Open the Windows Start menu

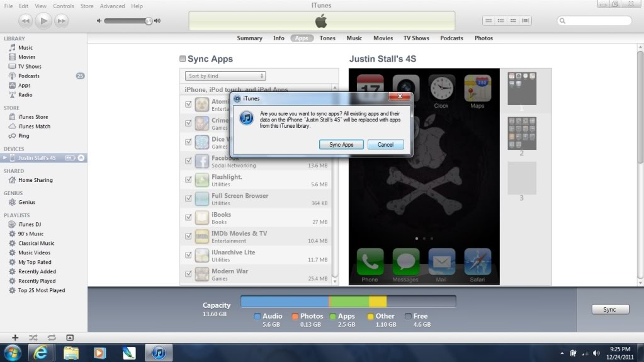(13, 353)
